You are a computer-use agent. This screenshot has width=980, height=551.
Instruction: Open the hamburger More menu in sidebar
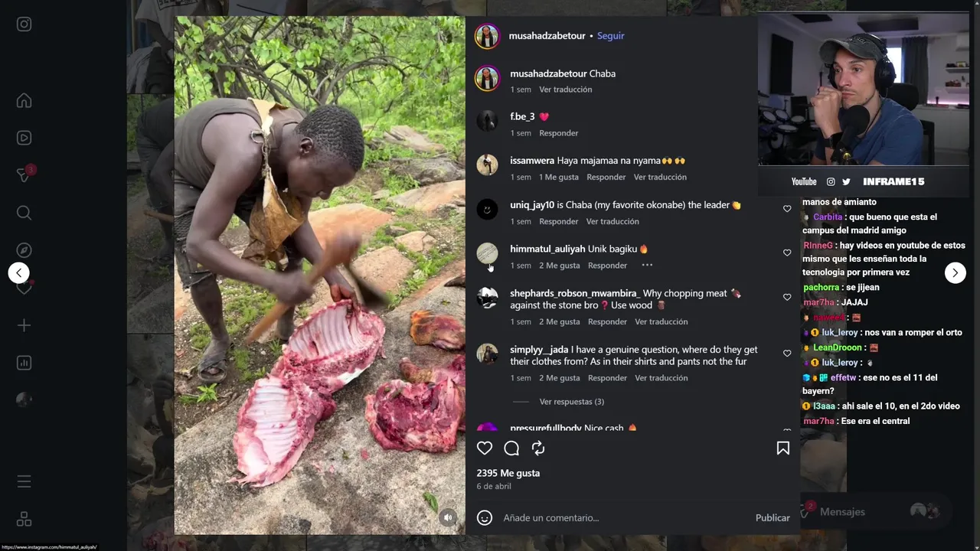coord(24,481)
